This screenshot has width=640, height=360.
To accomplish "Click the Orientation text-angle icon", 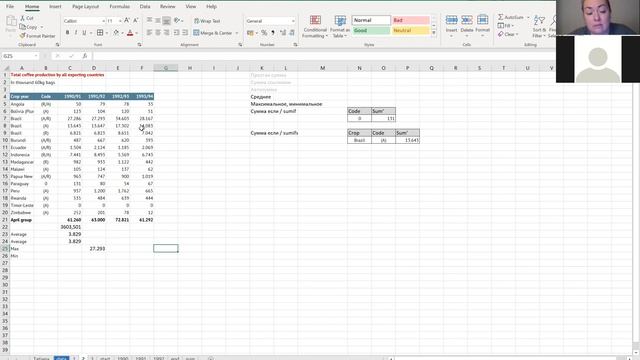I will pos(177,21).
